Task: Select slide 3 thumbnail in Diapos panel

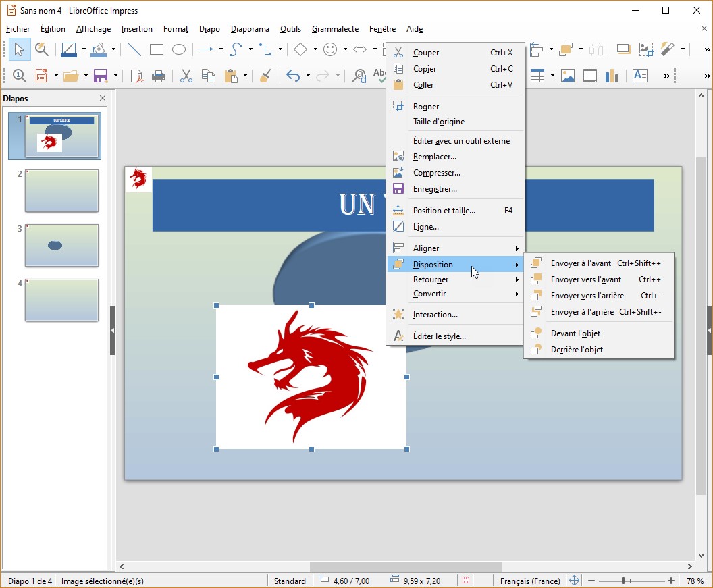Action: pyautogui.click(x=61, y=245)
